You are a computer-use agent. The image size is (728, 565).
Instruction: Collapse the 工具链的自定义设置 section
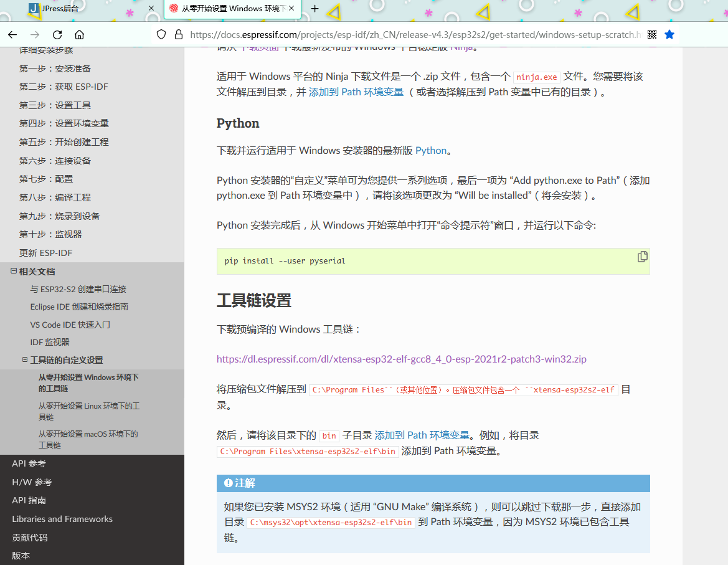[x=25, y=360]
